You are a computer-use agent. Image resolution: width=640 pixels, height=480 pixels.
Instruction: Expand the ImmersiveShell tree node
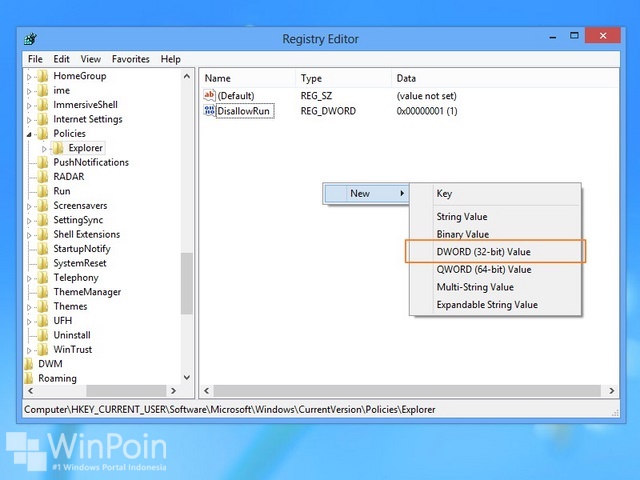click(x=29, y=106)
